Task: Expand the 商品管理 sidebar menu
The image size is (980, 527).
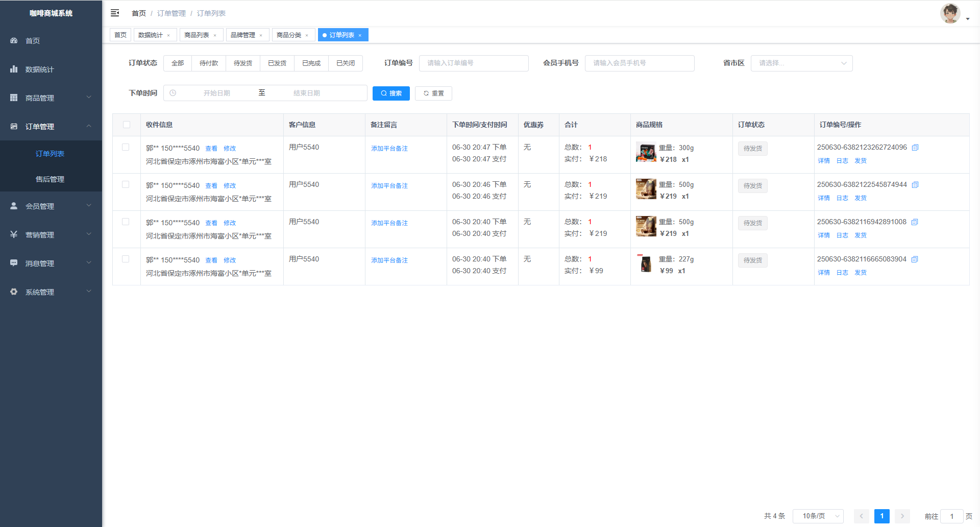Action: click(x=51, y=98)
